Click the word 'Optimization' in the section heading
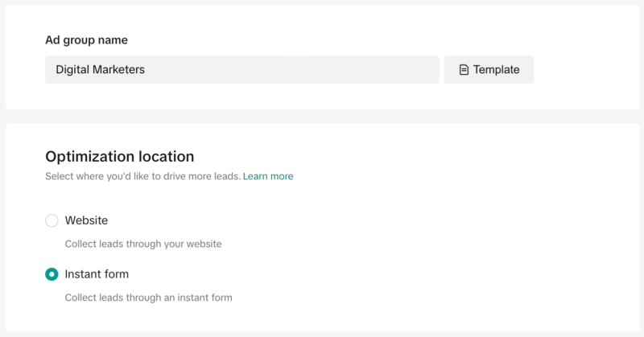Viewport: 644px width, 337px height. pos(89,156)
